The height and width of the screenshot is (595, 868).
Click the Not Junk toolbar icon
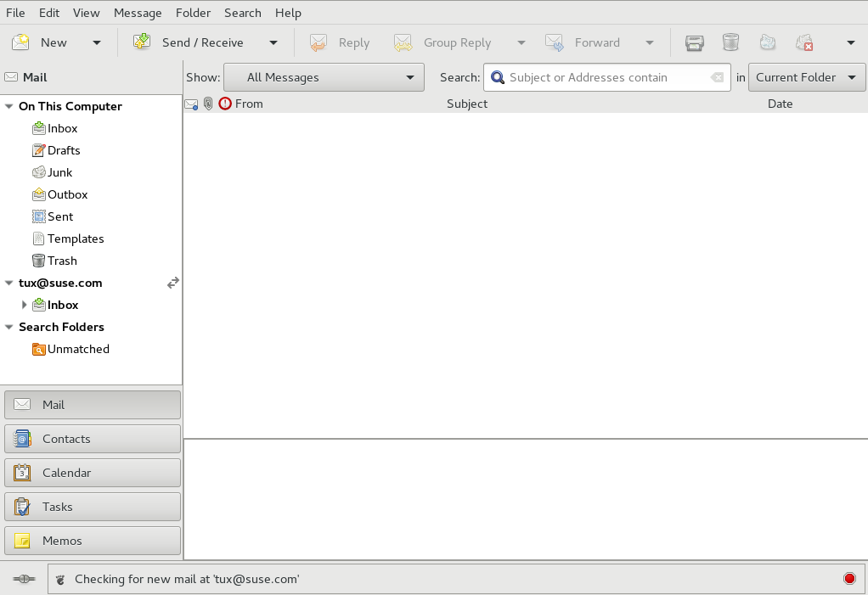[804, 42]
